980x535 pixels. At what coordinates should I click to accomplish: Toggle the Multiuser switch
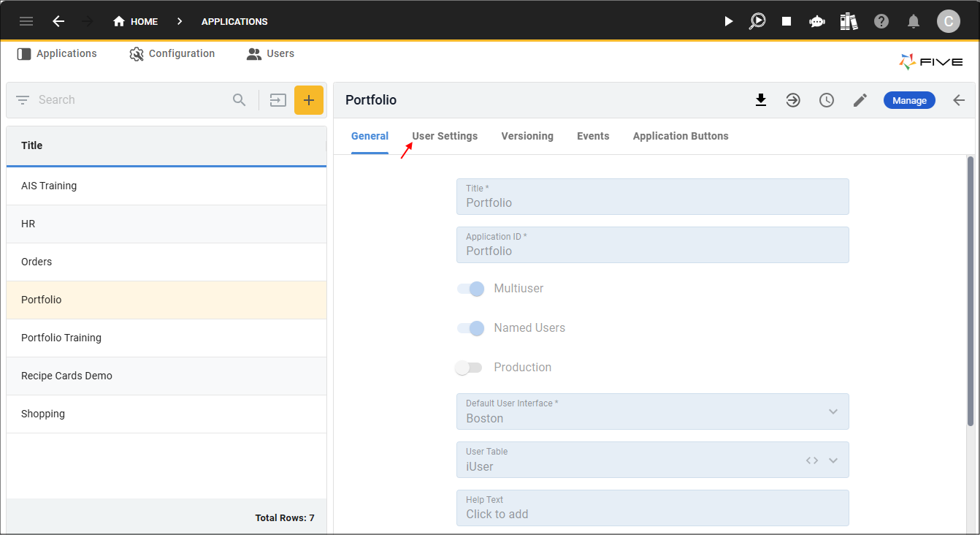(x=471, y=289)
